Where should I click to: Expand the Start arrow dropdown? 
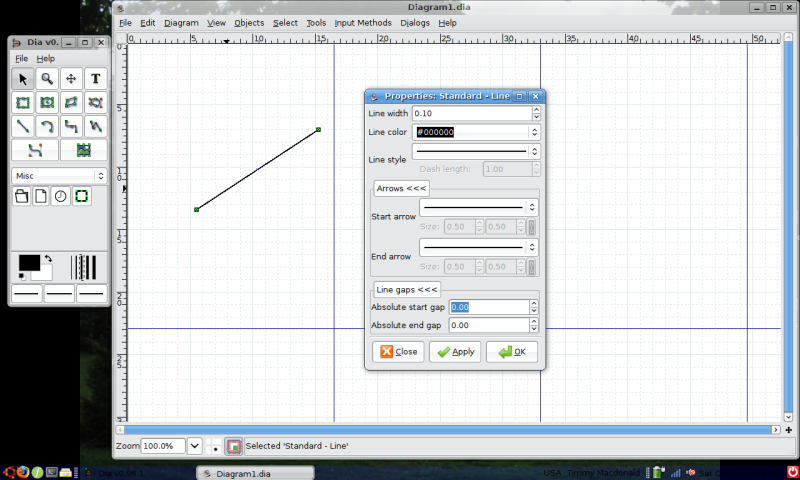480,207
